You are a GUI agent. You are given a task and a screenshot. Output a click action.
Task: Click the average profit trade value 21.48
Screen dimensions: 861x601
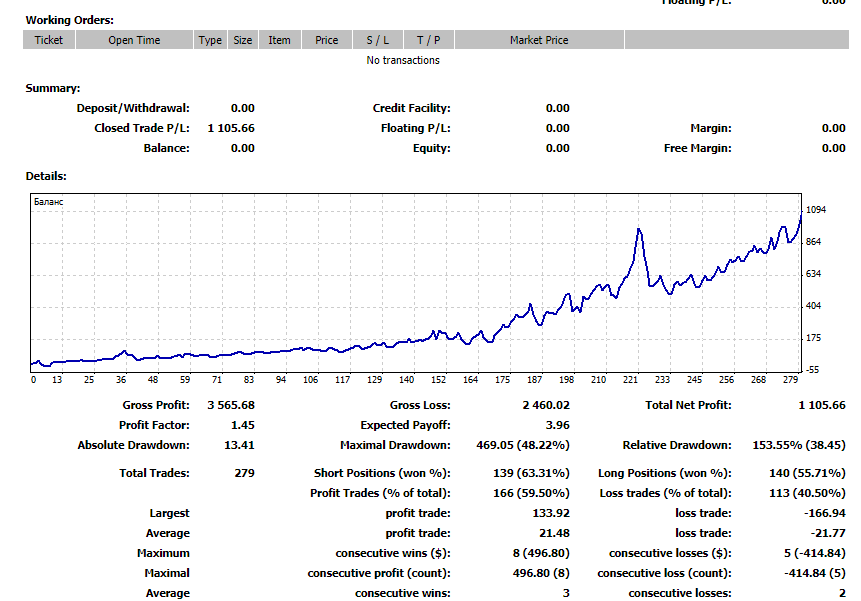pyautogui.click(x=555, y=533)
